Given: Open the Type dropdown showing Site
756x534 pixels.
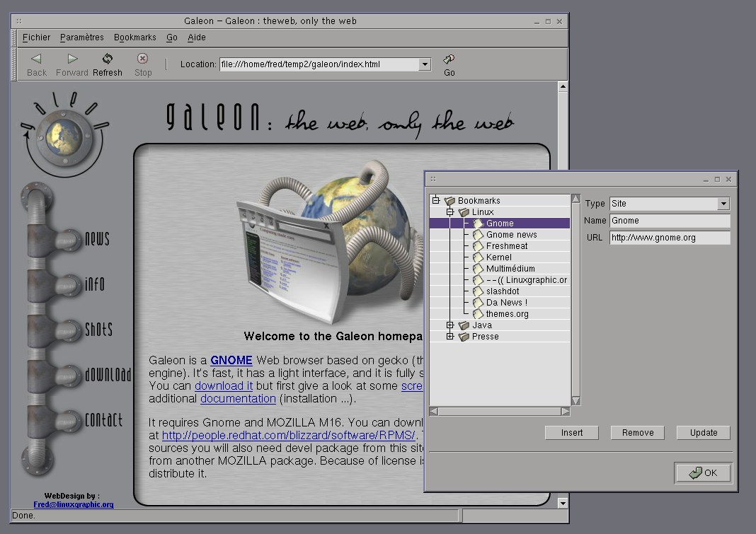Looking at the screenshot, I should coord(723,203).
